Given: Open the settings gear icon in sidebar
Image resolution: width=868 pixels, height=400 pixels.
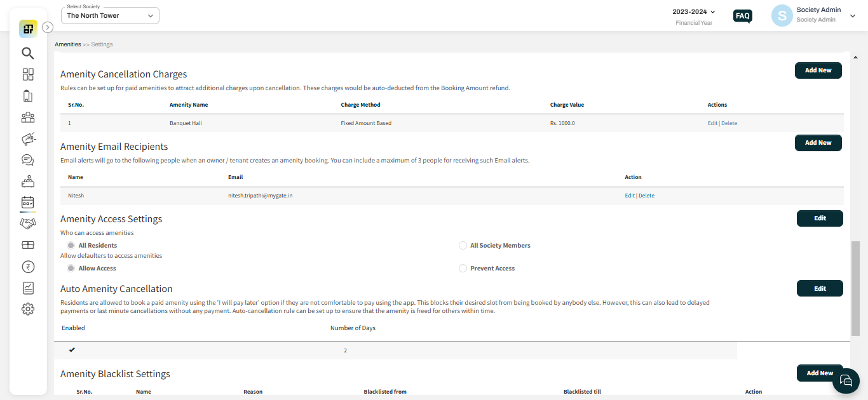Looking at the screenshot, I should [x=28, y=309].
